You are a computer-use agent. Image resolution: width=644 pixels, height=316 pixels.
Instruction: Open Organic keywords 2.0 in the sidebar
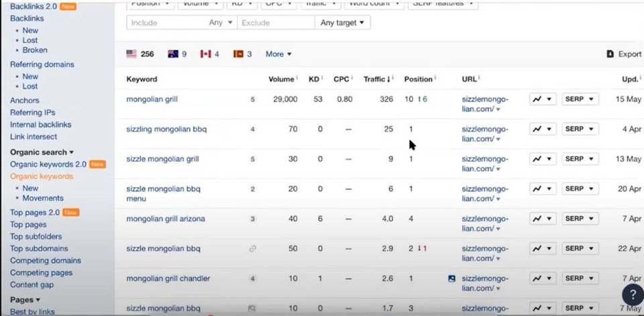coord(48,164)
